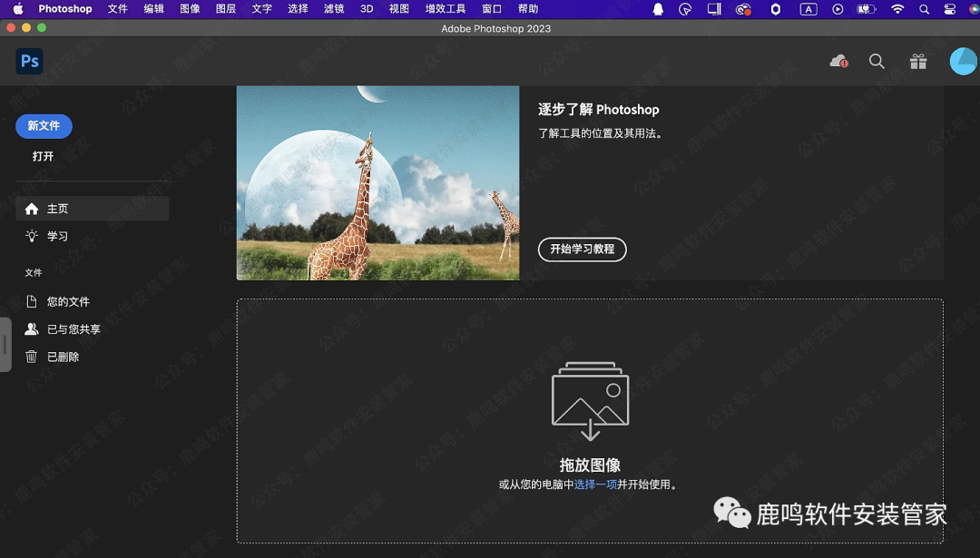The image size is (980, 558).
Task: Click the 已删除 trash icon
Action: tap(31, 357)
